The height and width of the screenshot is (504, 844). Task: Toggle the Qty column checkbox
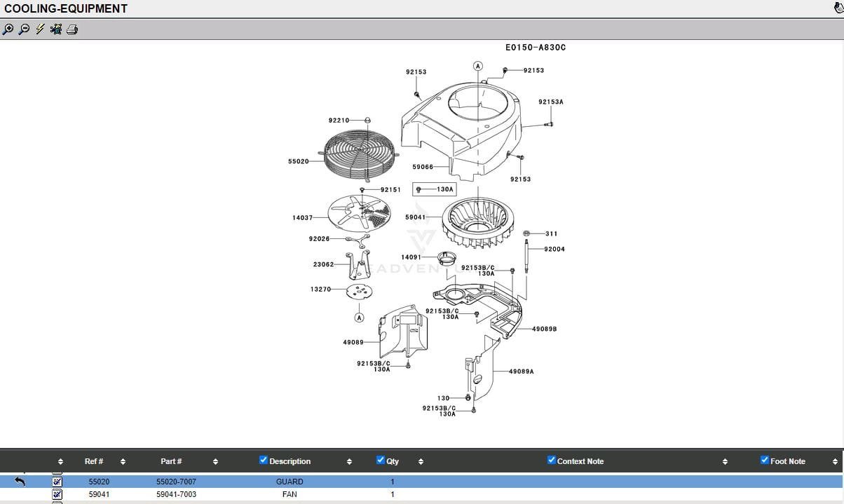tap(381, 461)
